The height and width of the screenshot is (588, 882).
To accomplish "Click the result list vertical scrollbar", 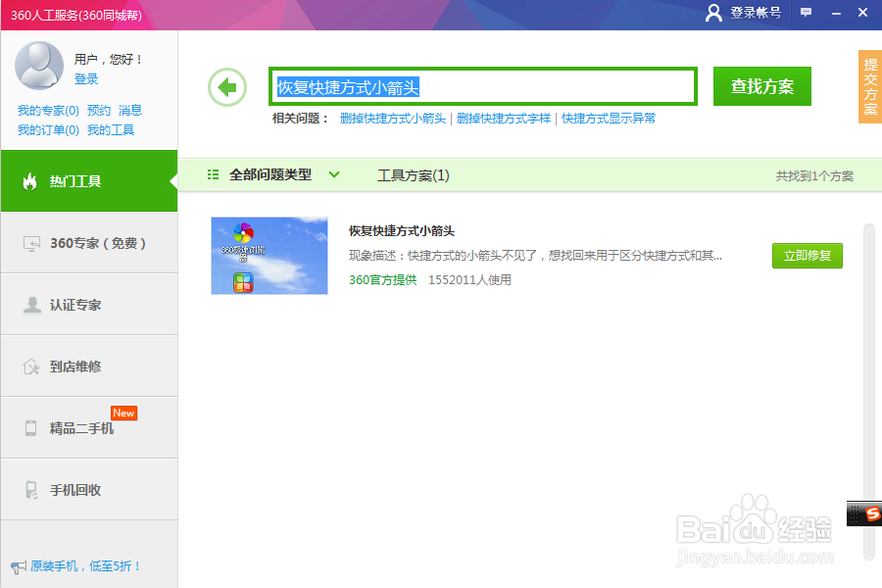I will (869, 392).
